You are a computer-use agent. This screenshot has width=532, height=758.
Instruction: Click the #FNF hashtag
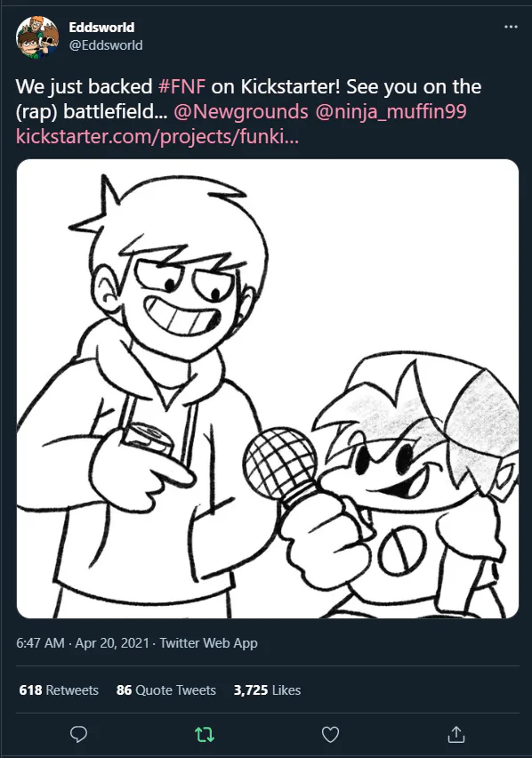tap(181, 86)
